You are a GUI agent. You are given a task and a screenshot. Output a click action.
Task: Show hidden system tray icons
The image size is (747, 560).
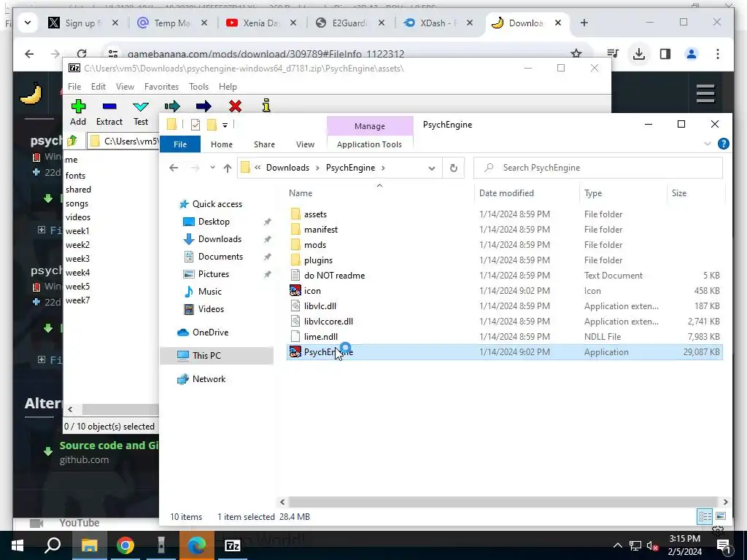[617, 545]
